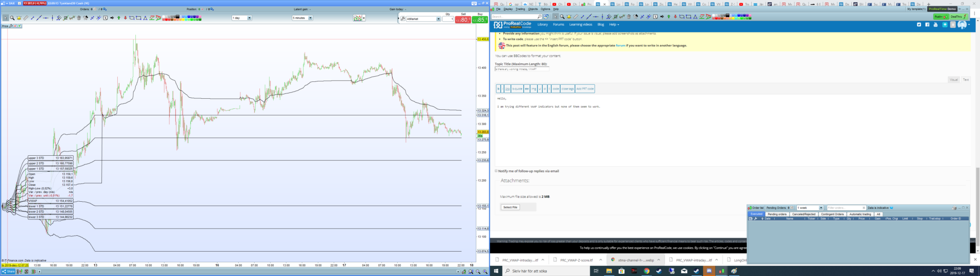Open Discord from the Windows taskbar
Image resolution: width=980 pixels, height=276 pixels.
[709, 271]
